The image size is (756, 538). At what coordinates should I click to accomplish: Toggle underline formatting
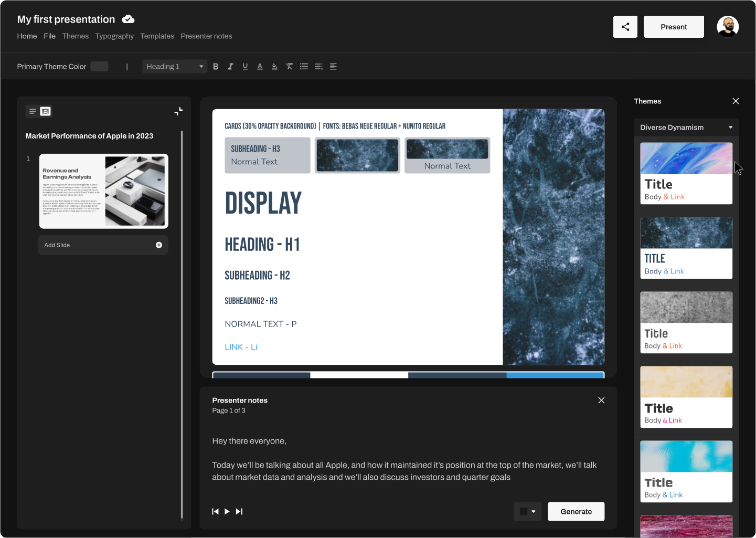click(245, 67)
